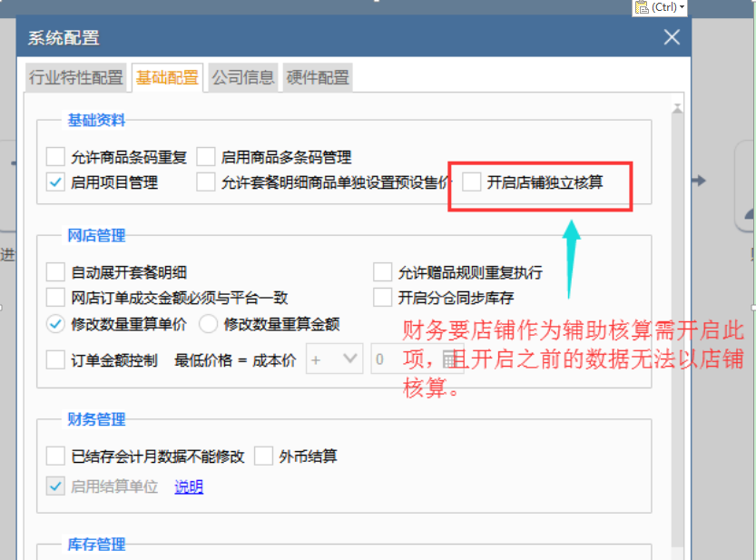Click the right arrow icon behind dialog
This screenshot has height=560, width=756.
pos(699,181)
